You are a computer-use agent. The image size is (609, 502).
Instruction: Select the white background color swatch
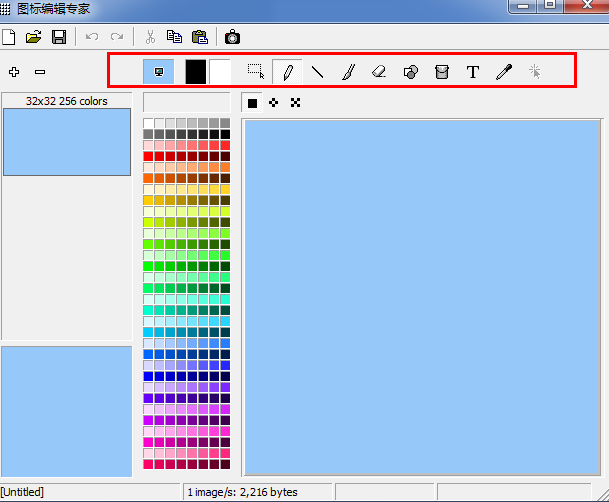[x=219, y=72]
